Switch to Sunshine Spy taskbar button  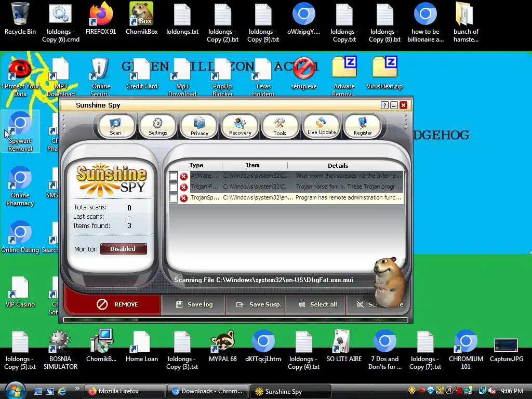point(290,391)
